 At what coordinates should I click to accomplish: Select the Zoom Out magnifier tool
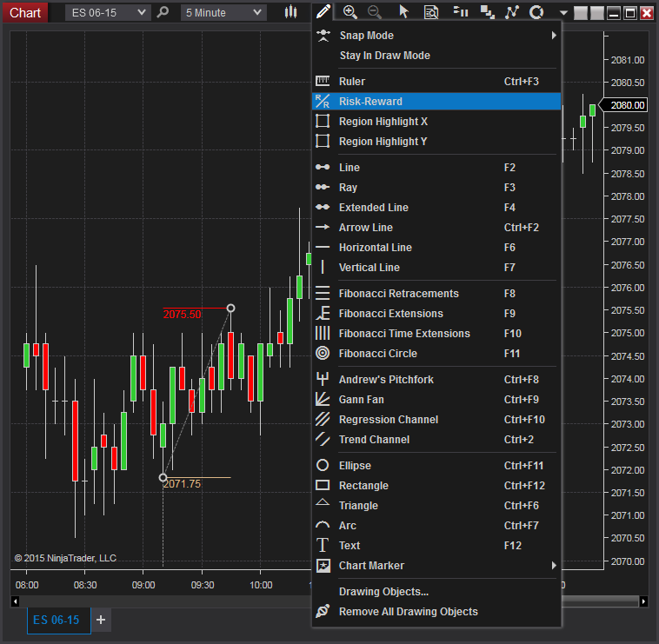click(x=374, y=12)
